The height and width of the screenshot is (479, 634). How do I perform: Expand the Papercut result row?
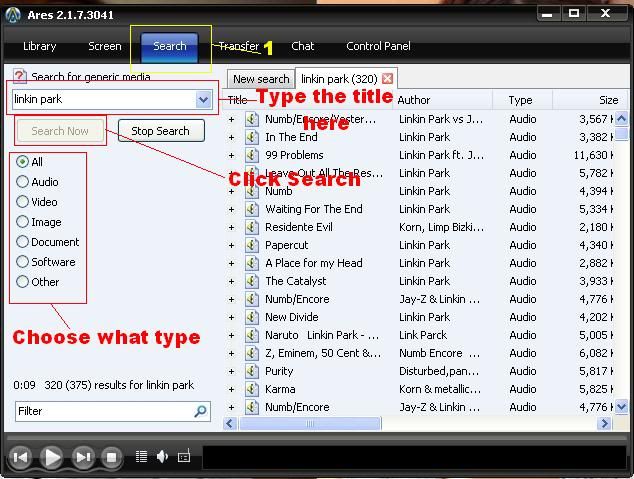231,245
